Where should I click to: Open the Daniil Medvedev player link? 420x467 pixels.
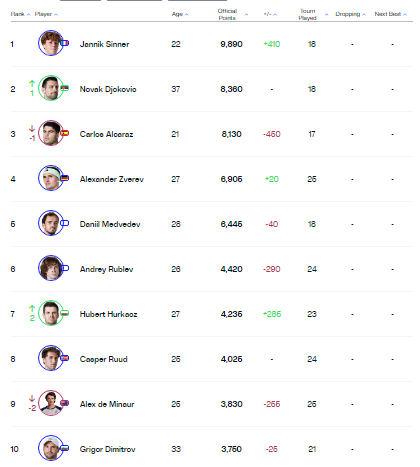(x=110, y=224)
